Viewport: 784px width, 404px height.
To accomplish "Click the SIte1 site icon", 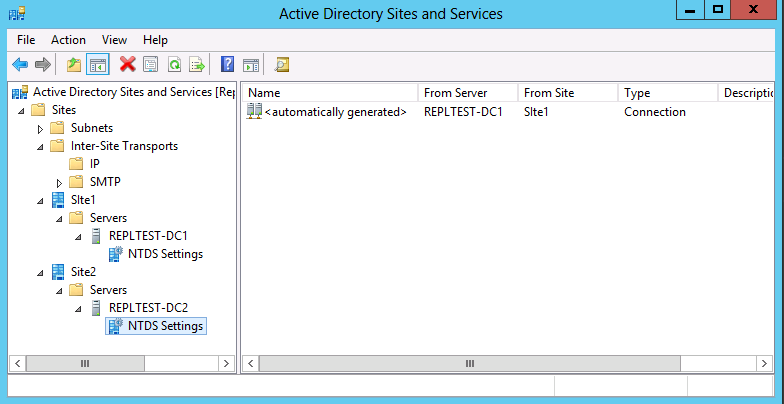I will point(58,200).
